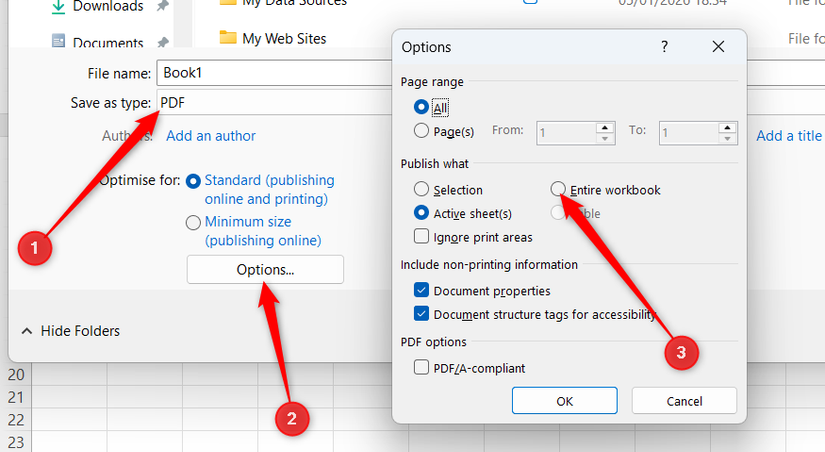This screenshot has height=452, width=825.
Task: Select the Entire workbook radio button
Action: (x=558, y=189)
